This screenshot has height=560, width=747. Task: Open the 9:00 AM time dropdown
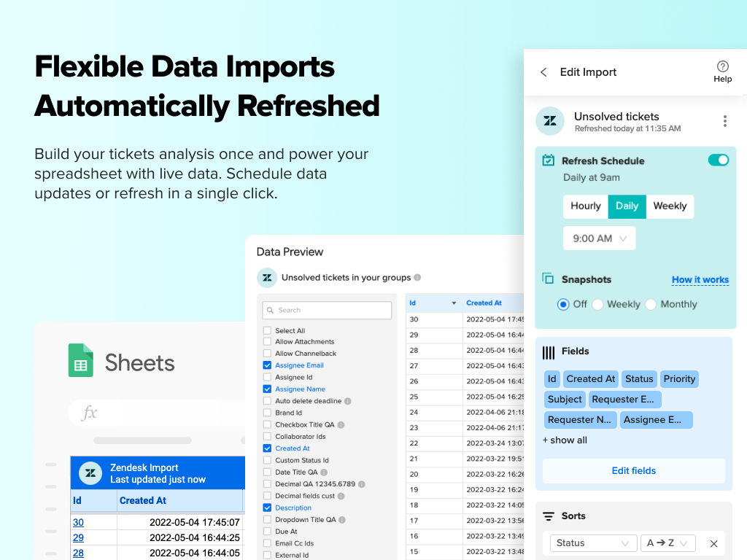[599, 238]
